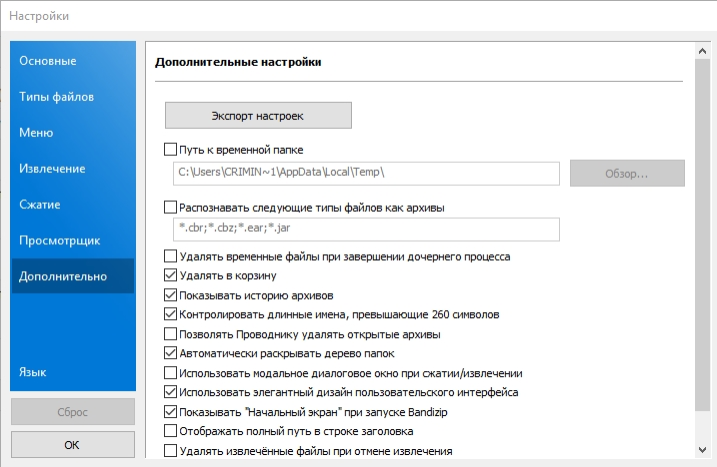The height and width of the screenshot is (467, 717).
Task: Disable Показывать историю архивов checkbox
Action: point(170,295)
